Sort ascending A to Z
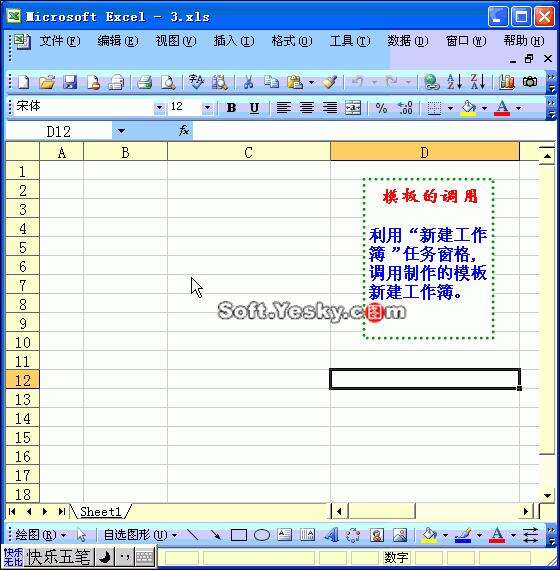 coord(455,82)
